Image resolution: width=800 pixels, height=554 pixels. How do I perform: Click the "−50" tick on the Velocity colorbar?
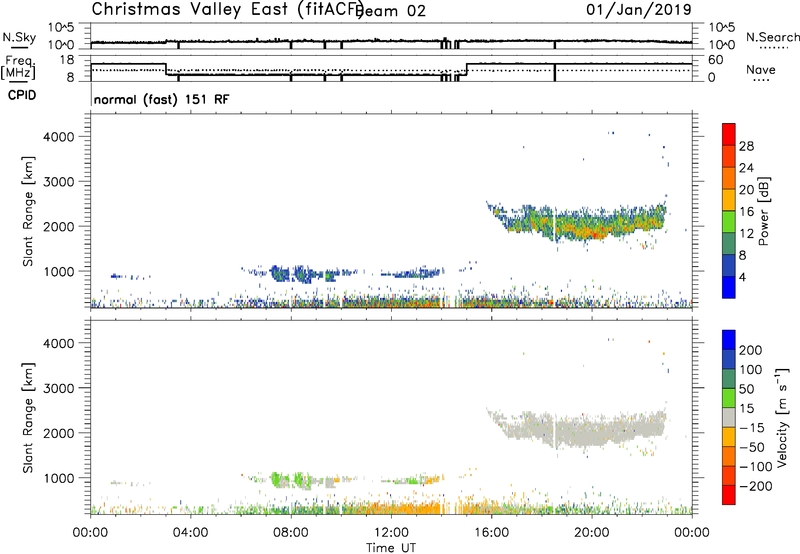[752, 447]
